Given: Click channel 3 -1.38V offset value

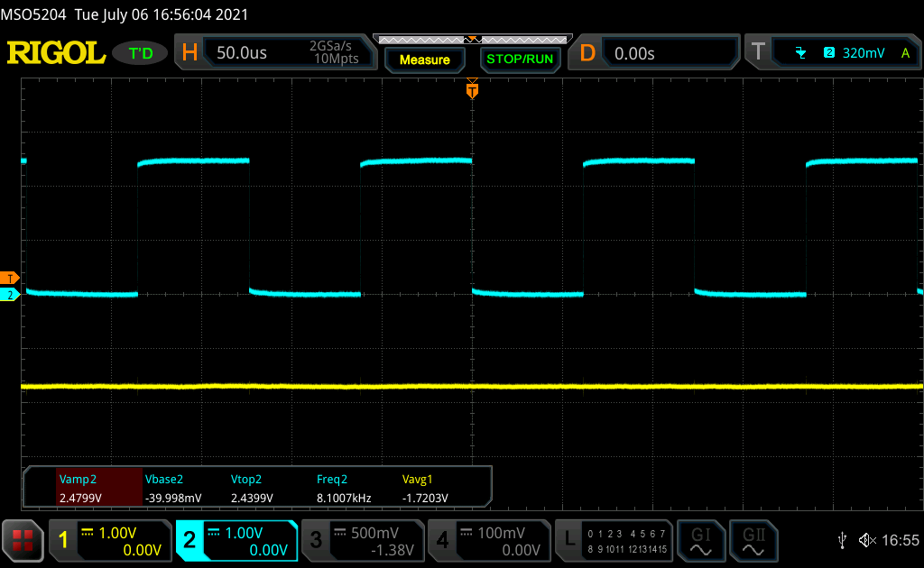Looking at the screenshot, I should (x=392, y=550).
